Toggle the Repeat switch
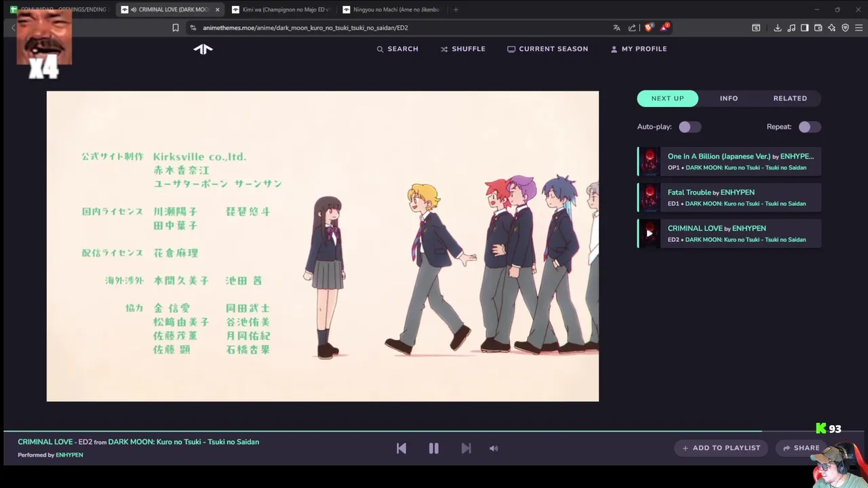Image resolution: width=868 pixels, height=488 pixels. coord(809,127)
